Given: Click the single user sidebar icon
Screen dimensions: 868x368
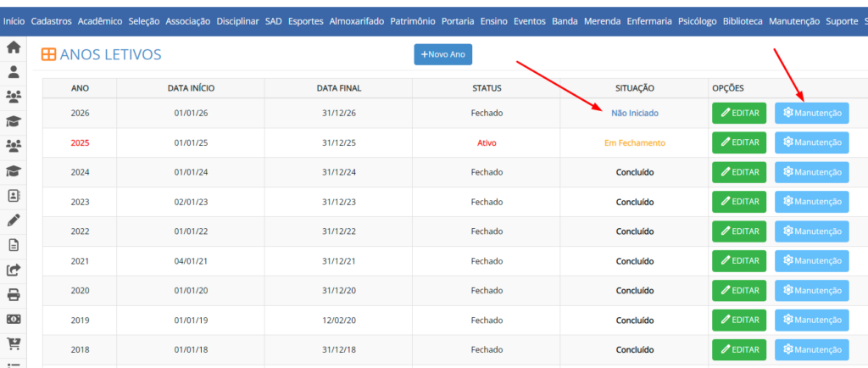Looking at the screenshot, I should pyautogui.click(x=14, y=72).
